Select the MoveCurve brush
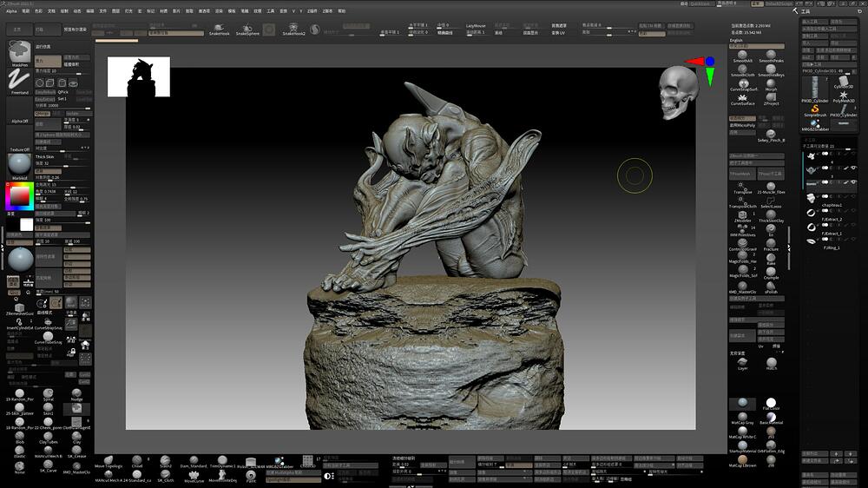This screenshot has height=488, width=868. point(194,477)
